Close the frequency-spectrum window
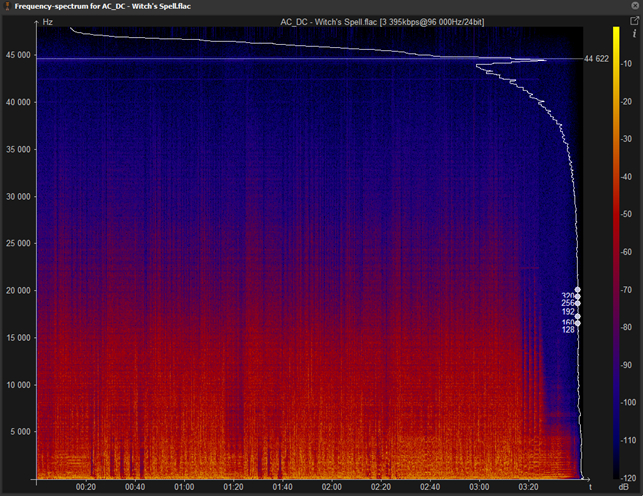643x496 pixels. (635, 6)
